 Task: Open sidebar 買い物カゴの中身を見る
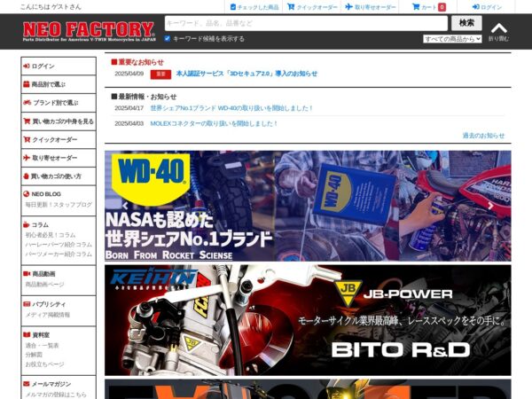tap(59, 121)
